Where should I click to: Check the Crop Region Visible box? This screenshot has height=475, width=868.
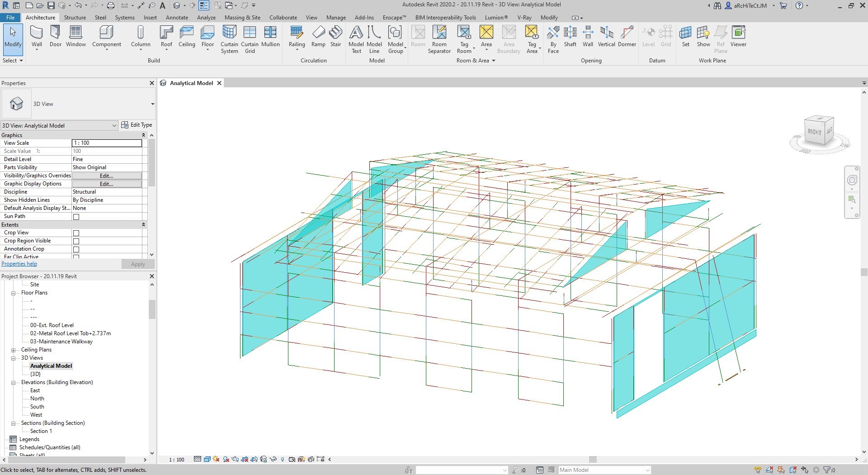76,241
